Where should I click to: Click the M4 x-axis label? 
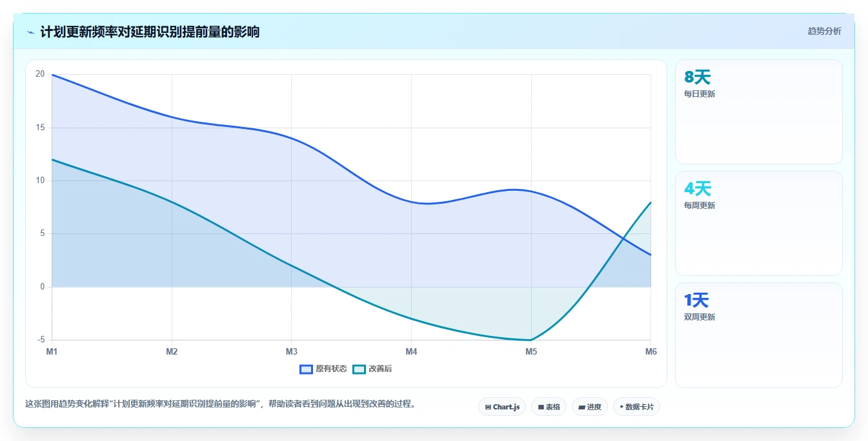411,351
